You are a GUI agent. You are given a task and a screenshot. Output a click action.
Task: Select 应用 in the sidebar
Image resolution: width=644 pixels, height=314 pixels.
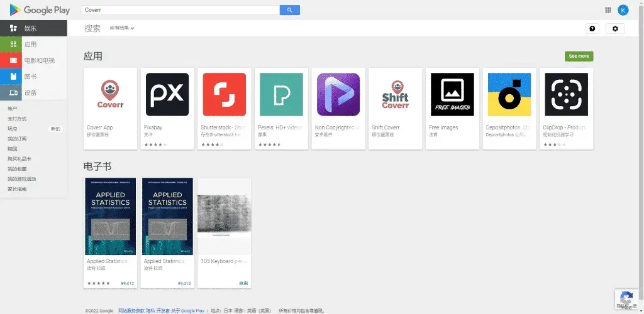(30, 44)
